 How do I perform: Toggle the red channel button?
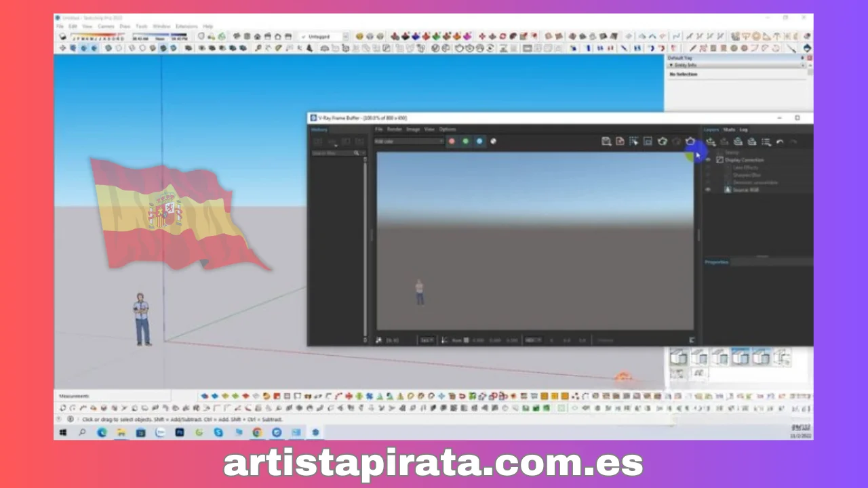click(452, 141)
